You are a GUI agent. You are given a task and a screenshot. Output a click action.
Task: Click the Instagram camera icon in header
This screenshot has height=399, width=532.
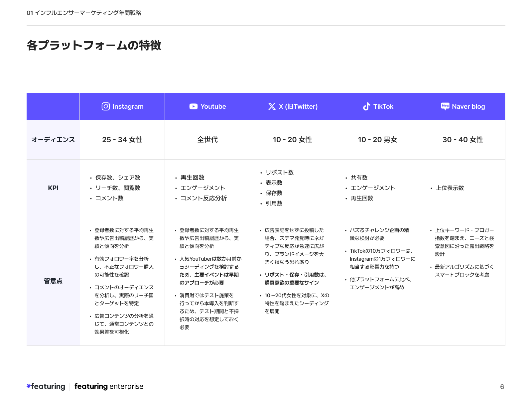tap(105, 106)
